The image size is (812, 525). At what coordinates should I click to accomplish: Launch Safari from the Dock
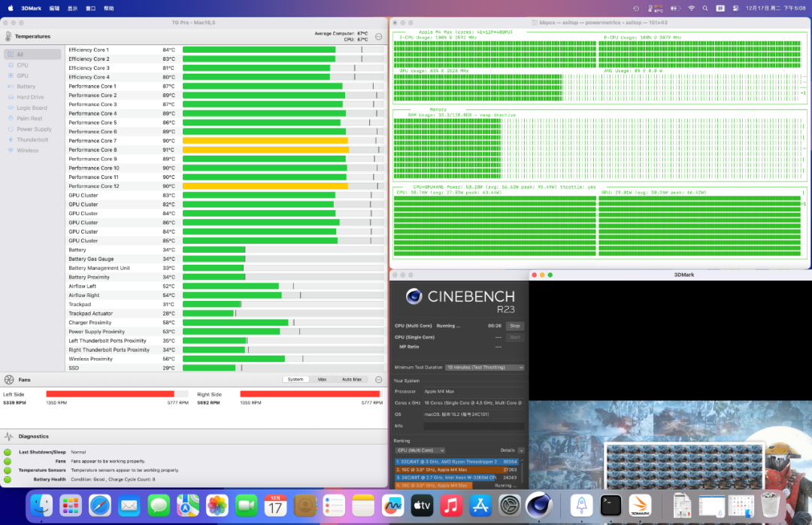click(100, 505)
